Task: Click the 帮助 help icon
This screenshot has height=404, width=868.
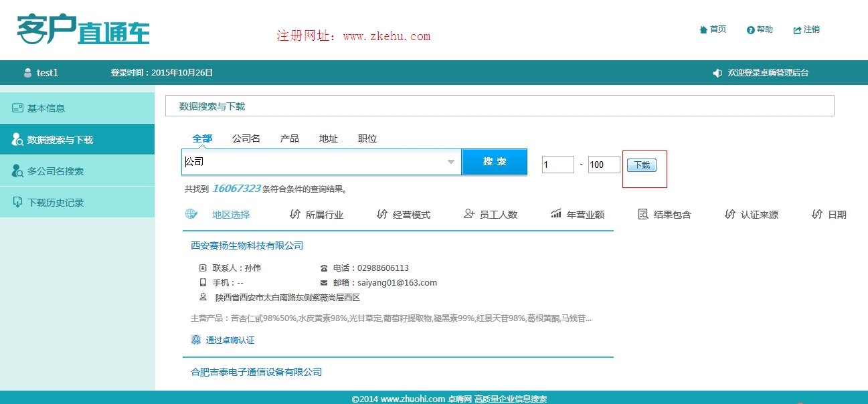Action: 760,29
